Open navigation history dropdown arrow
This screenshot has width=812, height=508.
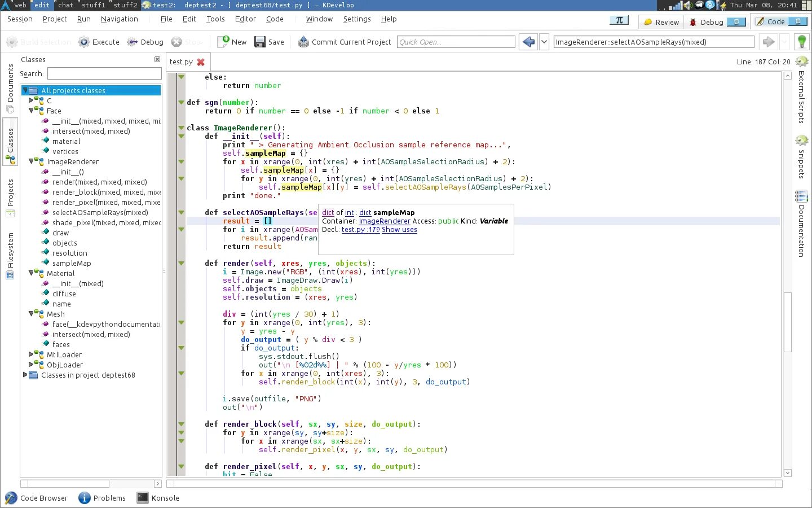coord(544,42)
